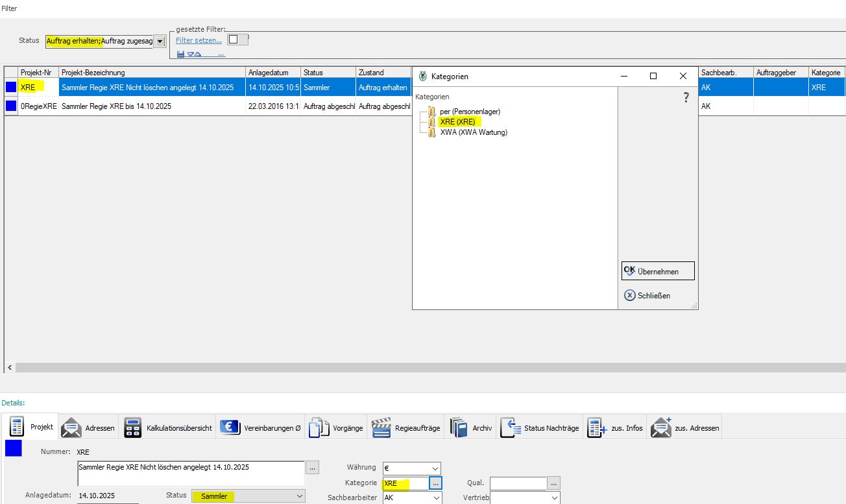The height and width of the screenshot is (504, 846).
Task: Select per (Personenlager) category in tree
Action: coord(470,112)
